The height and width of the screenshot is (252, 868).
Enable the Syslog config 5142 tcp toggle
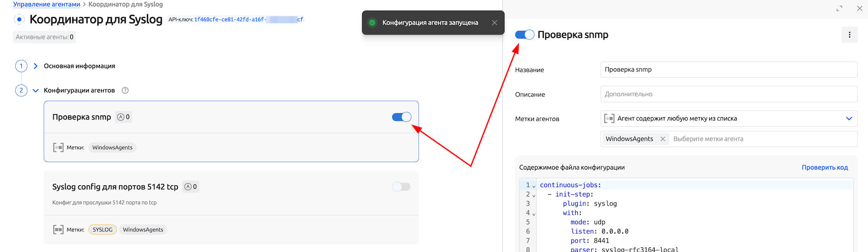(x=401, y=187)
